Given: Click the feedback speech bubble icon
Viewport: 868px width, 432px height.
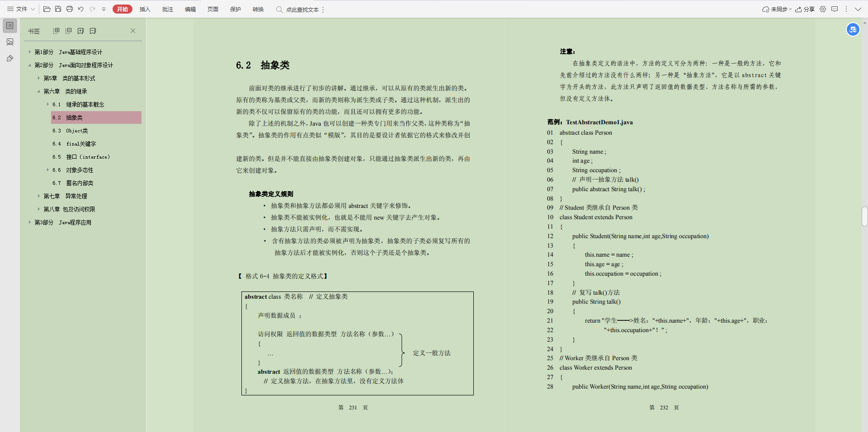Looking at the screenshot, I should point(835,9).
